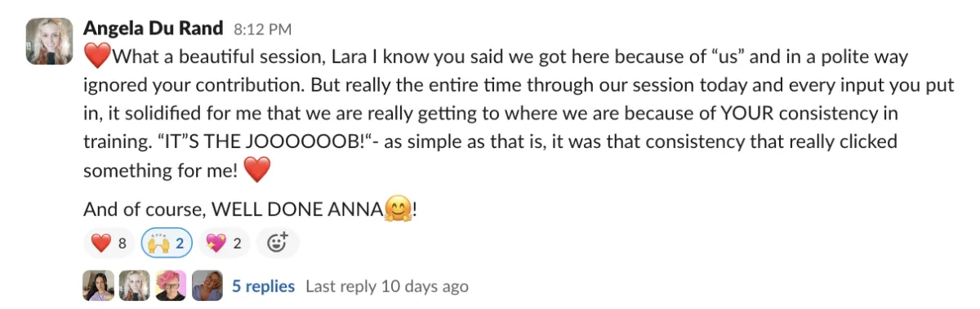
Task: Add a red heart reaction with 8 votes
Action: 110,242
